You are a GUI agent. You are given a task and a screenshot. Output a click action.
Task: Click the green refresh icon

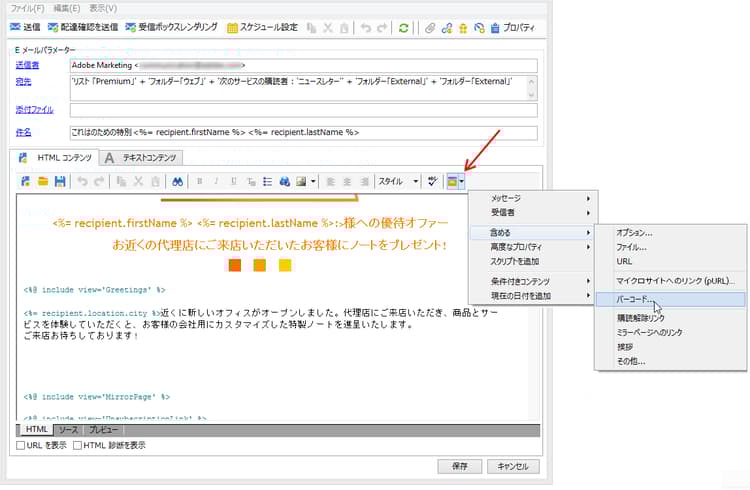404,28
